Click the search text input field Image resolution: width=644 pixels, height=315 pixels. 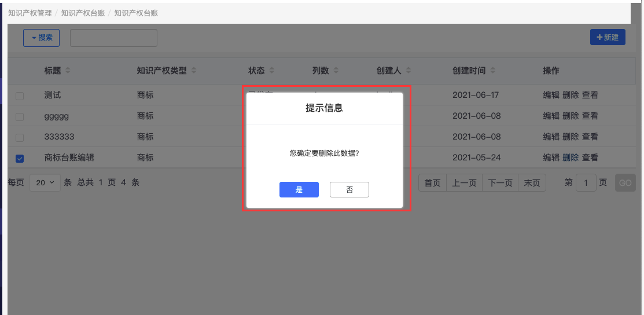(x=113, y=38)
